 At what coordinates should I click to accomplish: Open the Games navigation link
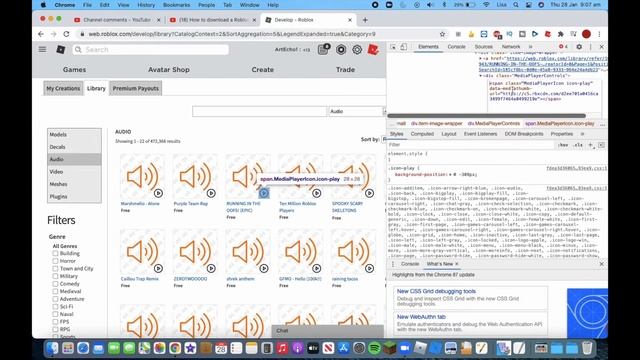74,70
